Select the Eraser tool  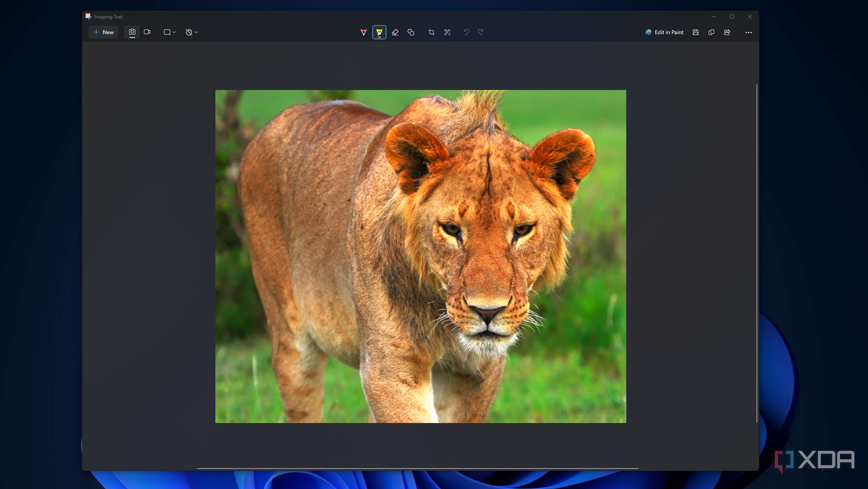pos(395,32)
